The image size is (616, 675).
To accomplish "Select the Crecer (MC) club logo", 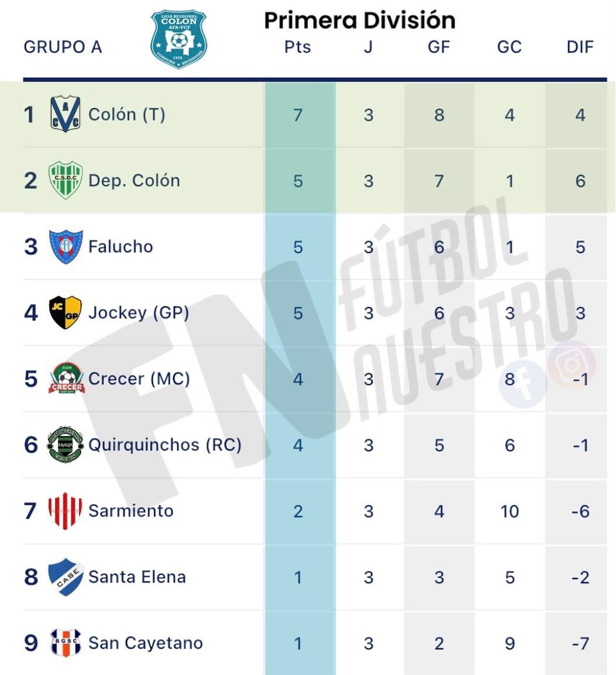I will 66,378.
